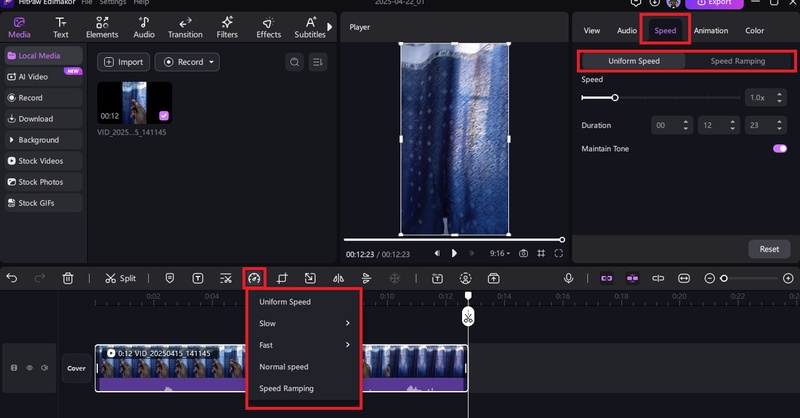Open Stock Videos library
The height and width of the screenshot is (418, 800).
pos(43,161)
